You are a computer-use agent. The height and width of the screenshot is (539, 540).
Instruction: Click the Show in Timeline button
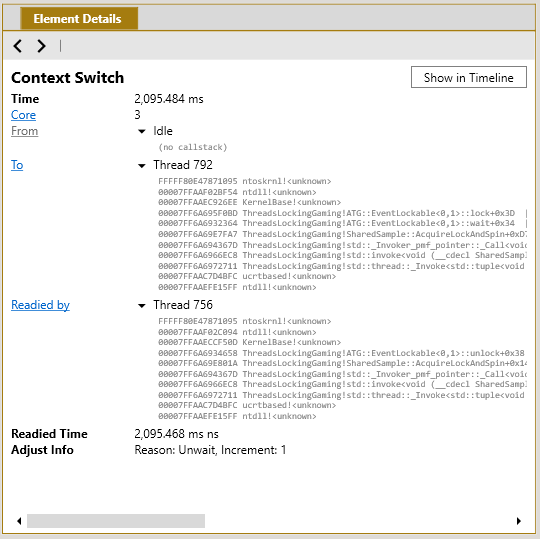point(468,77)
